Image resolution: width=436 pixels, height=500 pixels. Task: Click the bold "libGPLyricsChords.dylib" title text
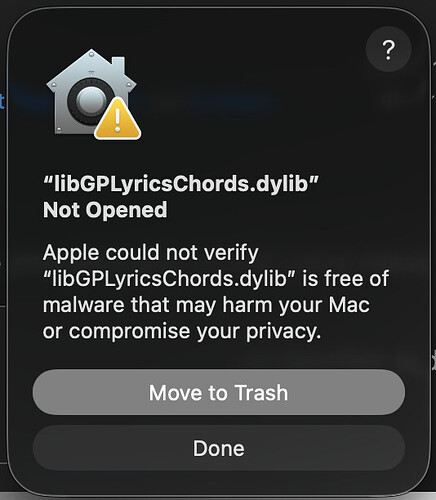coord(181,183)
